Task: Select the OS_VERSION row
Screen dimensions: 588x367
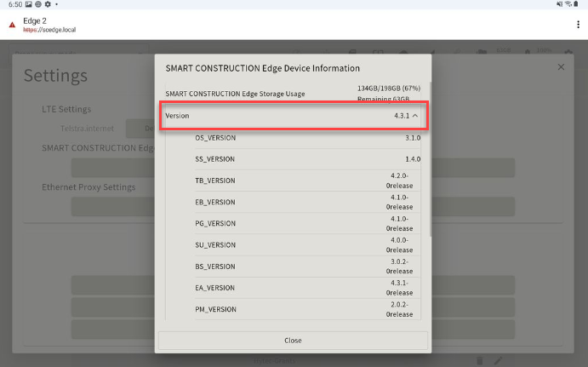Action: [x=307, y=138]
